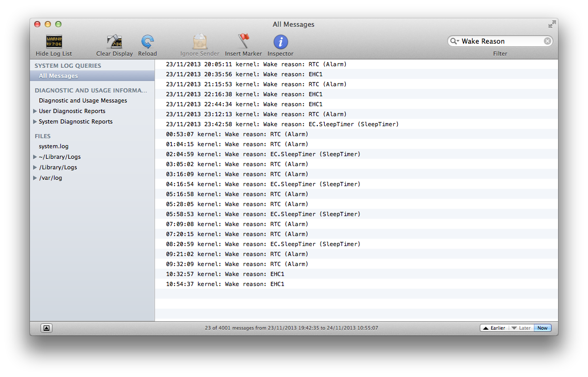Image resolution: width=588 pixels, height=377 pixels.
Task: Open the Inspector info icon
Action: pyautogui.click(x=281, y=42)
